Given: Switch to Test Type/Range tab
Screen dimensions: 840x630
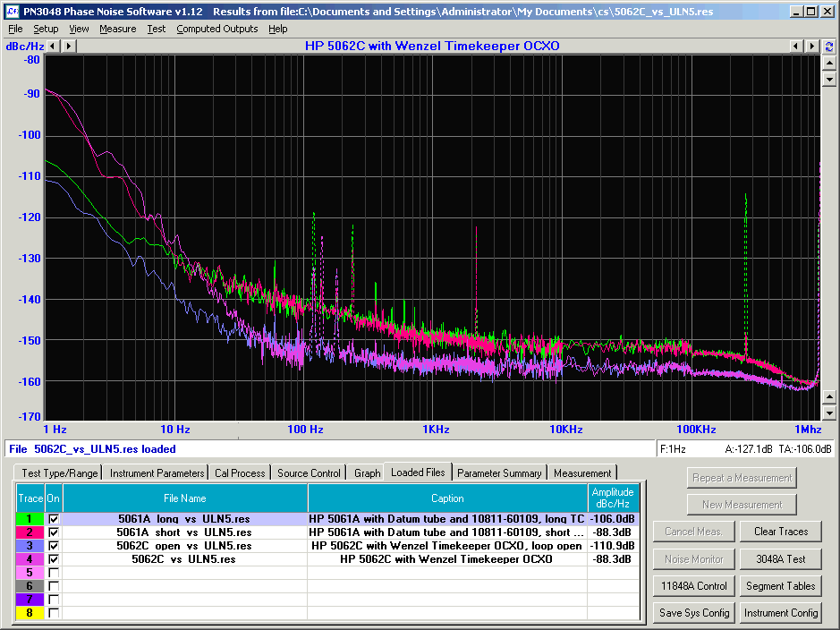Looking at the screenshot, I should point(59,473).
